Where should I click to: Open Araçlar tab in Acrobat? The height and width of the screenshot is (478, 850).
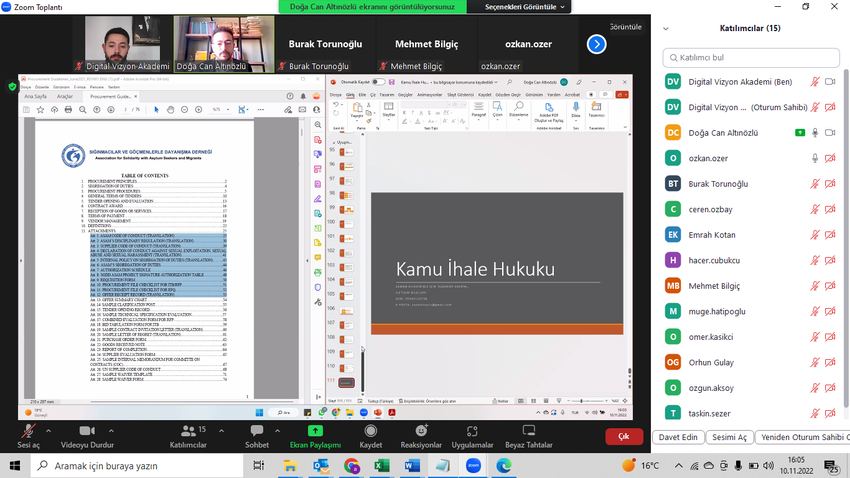tap(65, 96)
